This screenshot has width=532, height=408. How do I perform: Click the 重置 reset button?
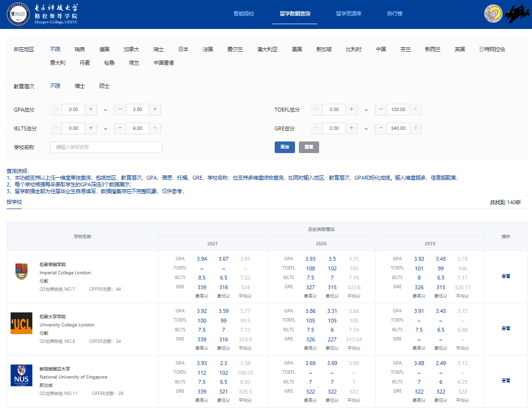tap(308, 147)
